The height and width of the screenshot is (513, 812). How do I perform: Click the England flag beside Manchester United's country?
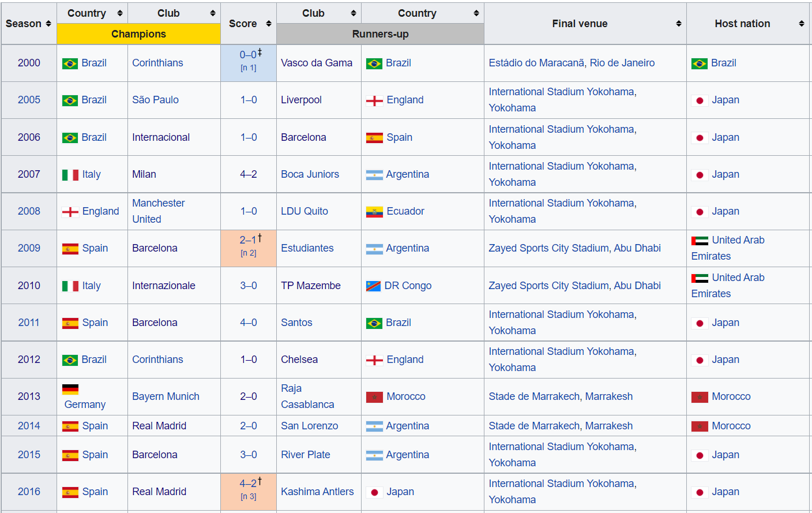tap(70, 212)
